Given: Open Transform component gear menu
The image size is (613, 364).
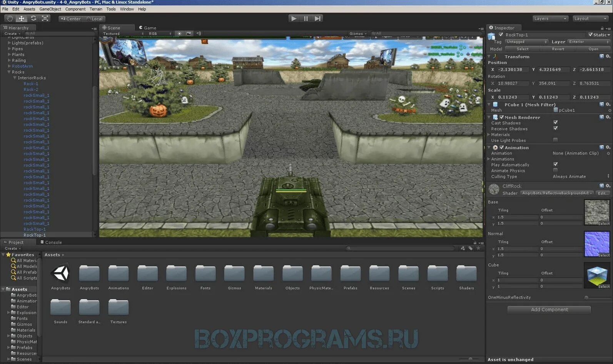Looking at the screenshot, I should [608, 57].
